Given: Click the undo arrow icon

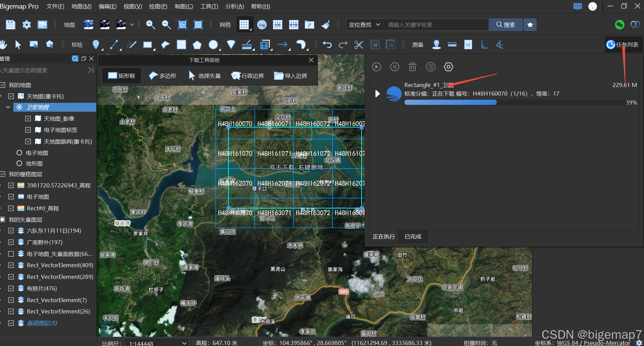Looking at the screenshot, I should 327,45.
